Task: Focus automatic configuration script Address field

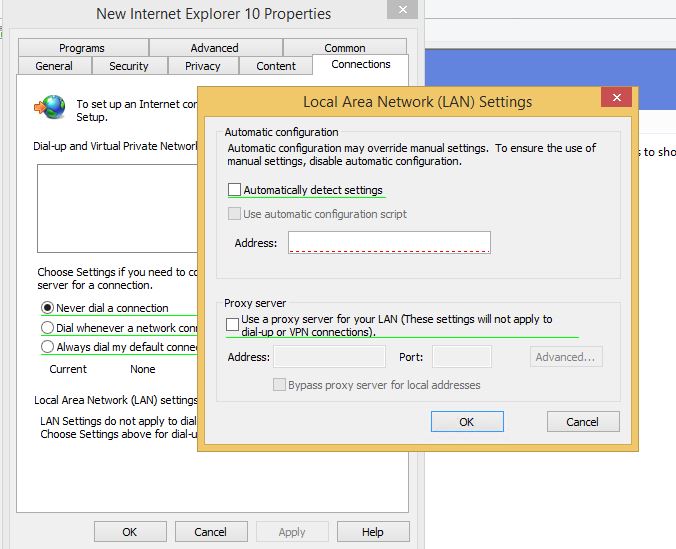Action: click(x=389, y=242)
